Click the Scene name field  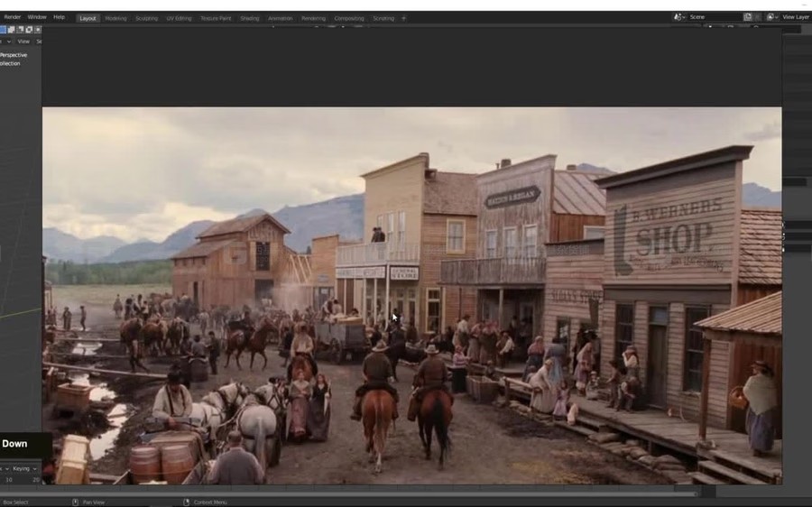715,17
